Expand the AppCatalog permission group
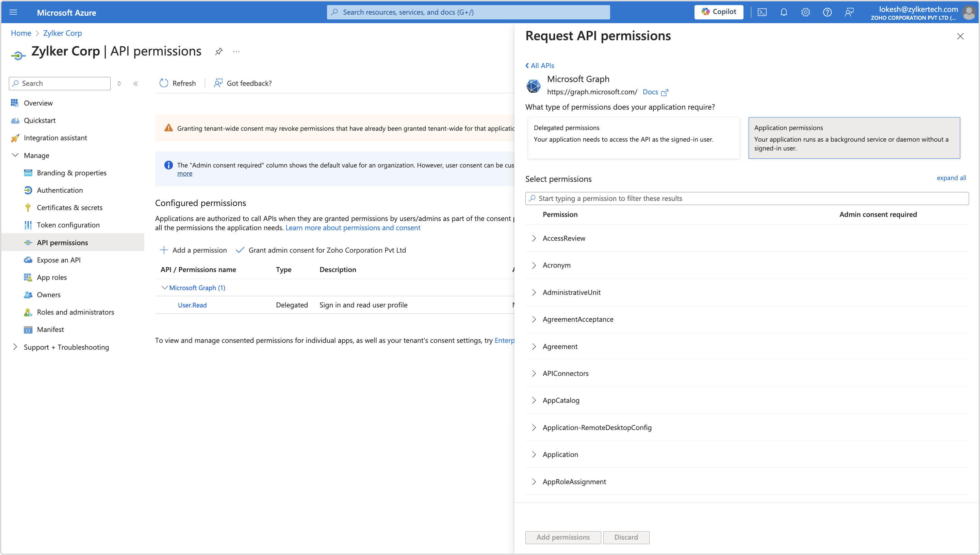Image resolution: width=980 pixels, height=555 pixels. [534, 400]
